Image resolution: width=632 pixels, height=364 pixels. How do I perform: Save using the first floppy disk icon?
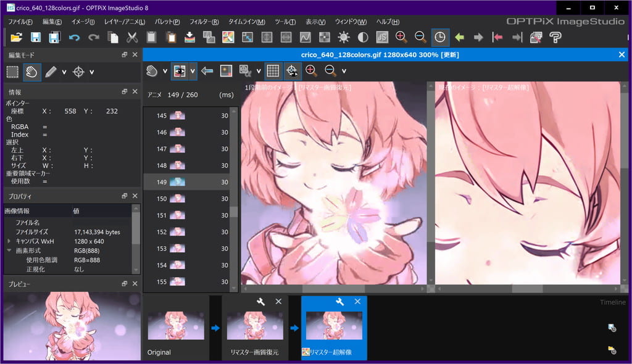[35, 38]
